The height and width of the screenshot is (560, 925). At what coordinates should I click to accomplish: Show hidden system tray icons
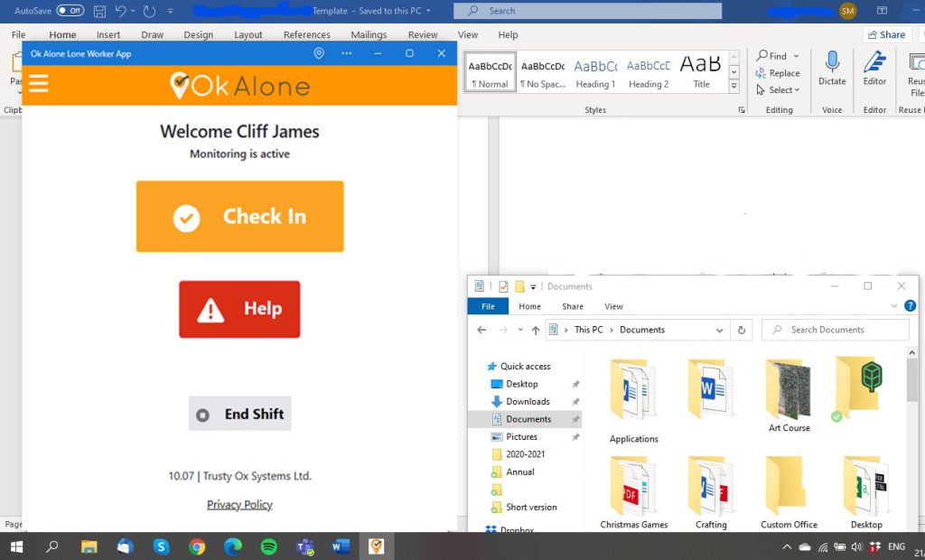coord(787,547)
